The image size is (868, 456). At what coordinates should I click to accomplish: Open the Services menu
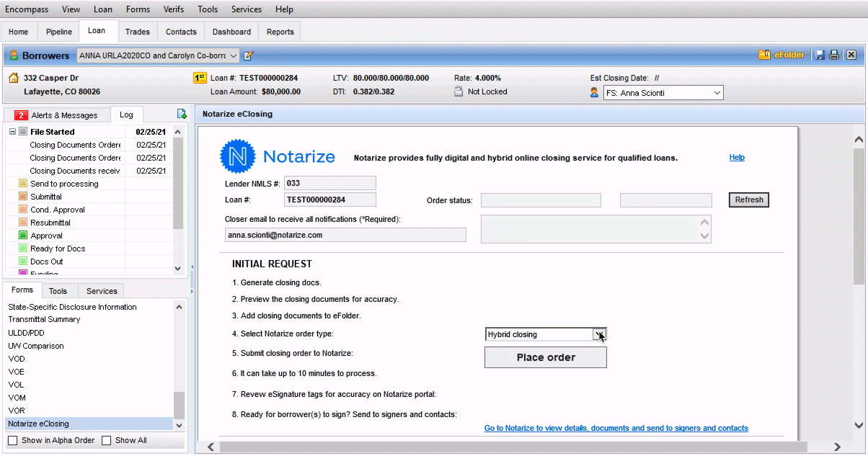(x=247, y=9)
